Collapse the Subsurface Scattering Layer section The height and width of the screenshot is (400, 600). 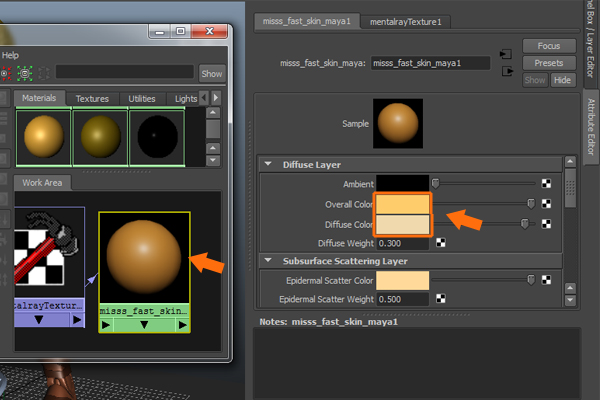pos(268,261)
